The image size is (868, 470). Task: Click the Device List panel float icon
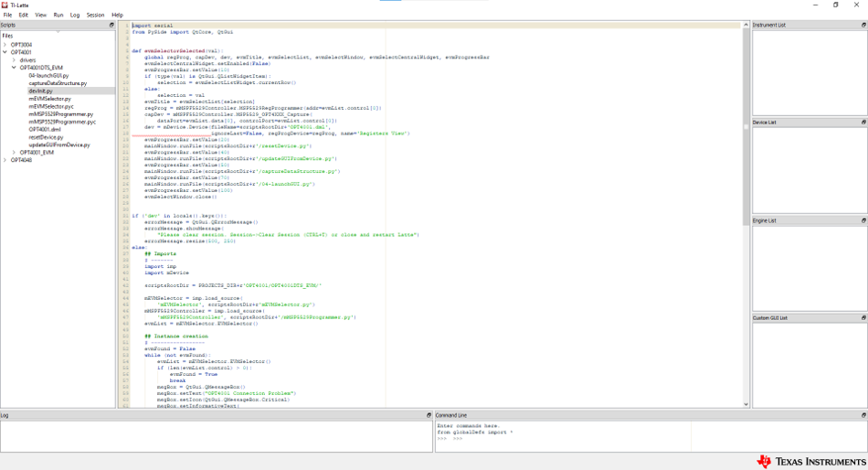pyautogui.click(x=863, y=122)
